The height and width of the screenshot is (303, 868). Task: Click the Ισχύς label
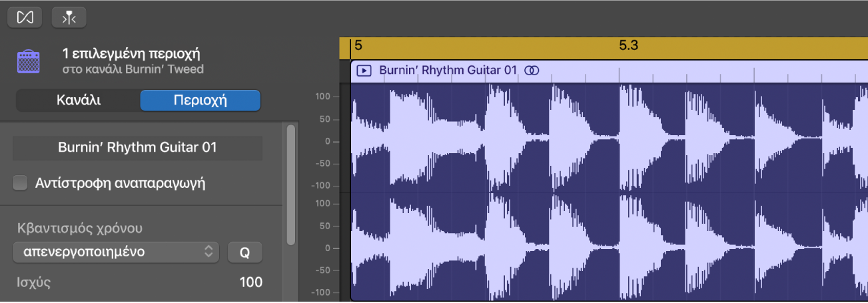click(x=34, y=282)
